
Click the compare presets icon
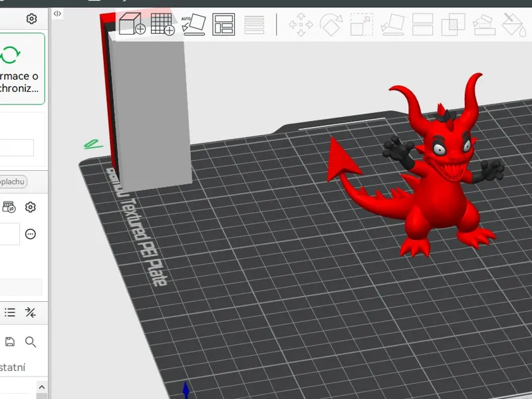[31, 312]
